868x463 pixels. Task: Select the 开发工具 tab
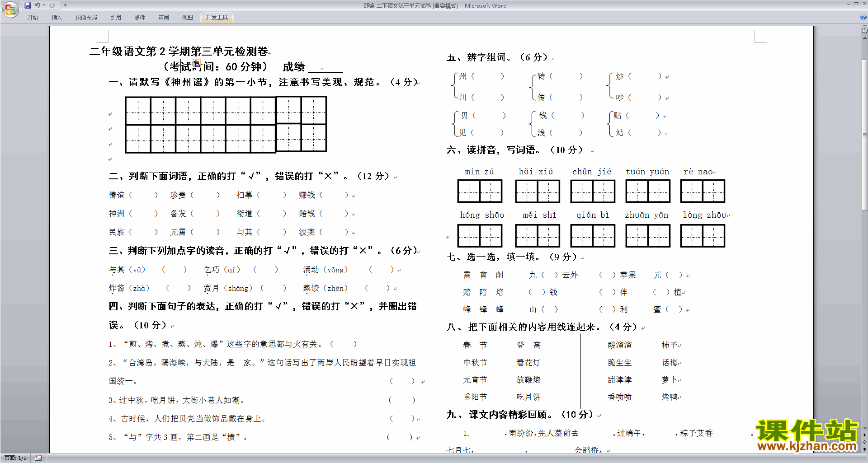coord(217,18)
